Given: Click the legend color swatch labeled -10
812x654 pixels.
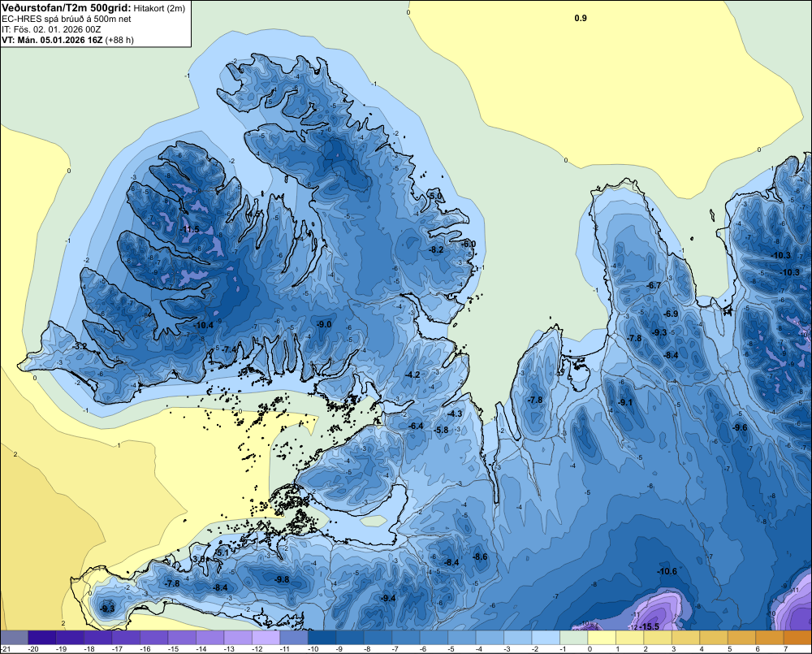Looking at the screenshot, I should (322, 638).
